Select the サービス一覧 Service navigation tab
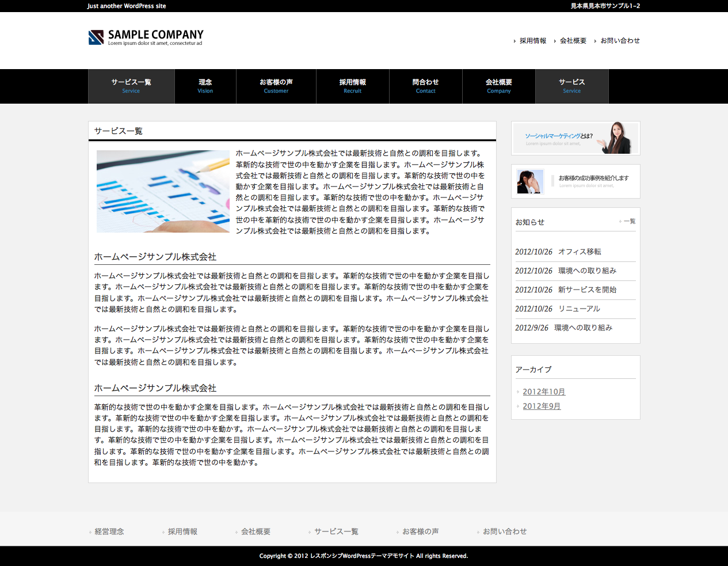The width and height of the screenshot is (728, 566). (x=131, y=86)
